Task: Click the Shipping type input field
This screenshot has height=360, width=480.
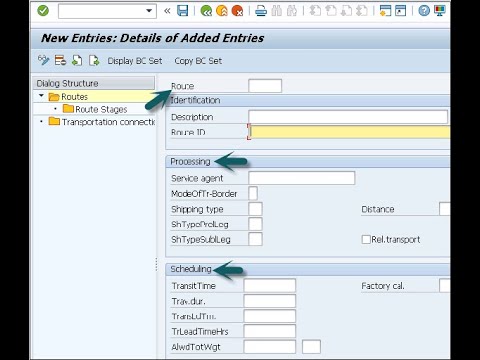Action: pyautogui.click(x=255, y=209)
